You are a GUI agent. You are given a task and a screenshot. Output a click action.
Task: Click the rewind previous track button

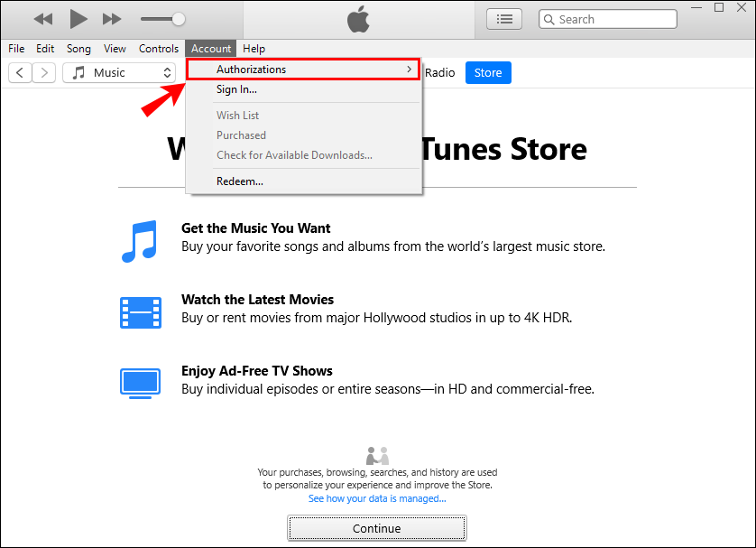point(43,19)
